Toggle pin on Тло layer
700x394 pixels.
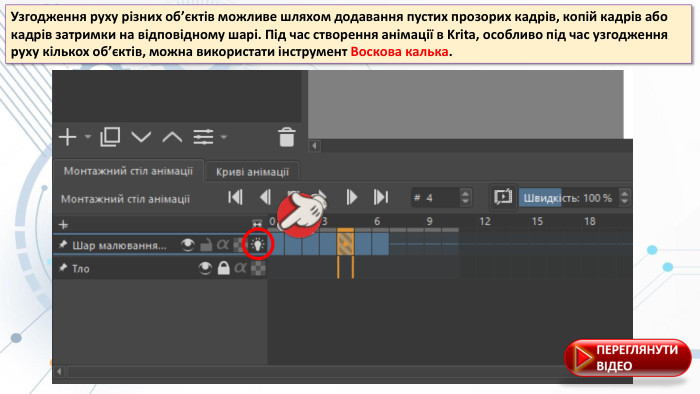coord(63,268)
